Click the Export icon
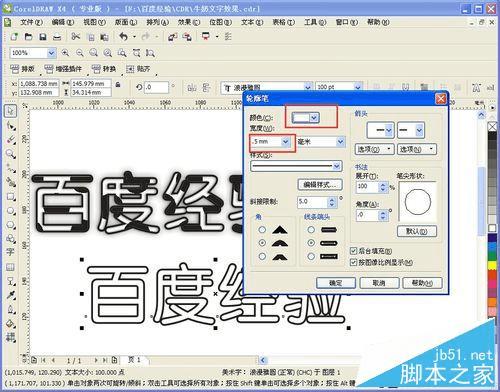Screen dimensions: 500x392 pos(187,37)
